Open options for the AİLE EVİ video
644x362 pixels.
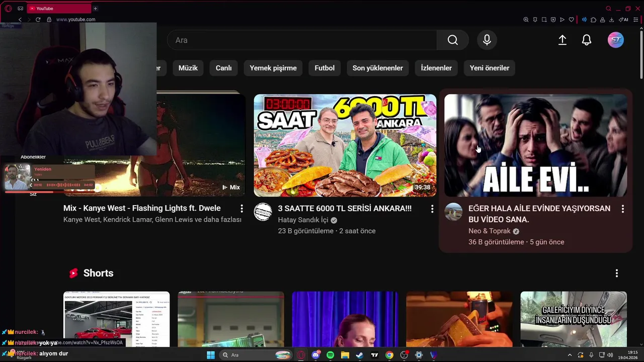[623, 208]
